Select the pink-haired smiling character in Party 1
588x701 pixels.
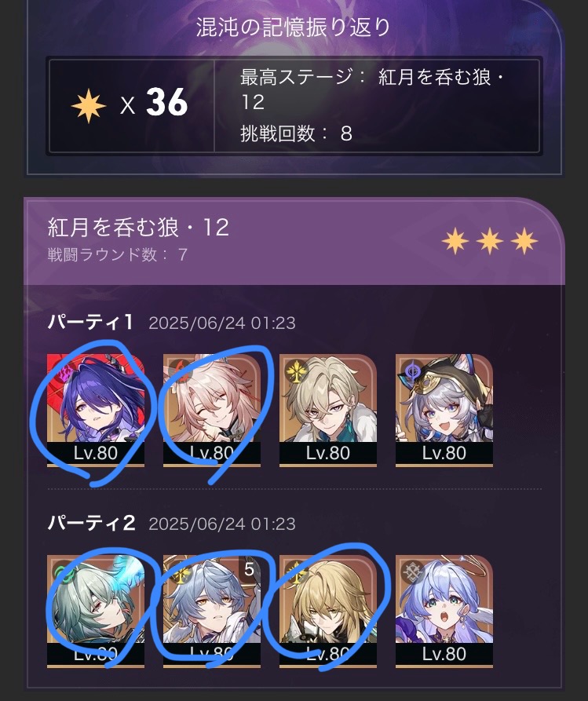pos(212,410)
